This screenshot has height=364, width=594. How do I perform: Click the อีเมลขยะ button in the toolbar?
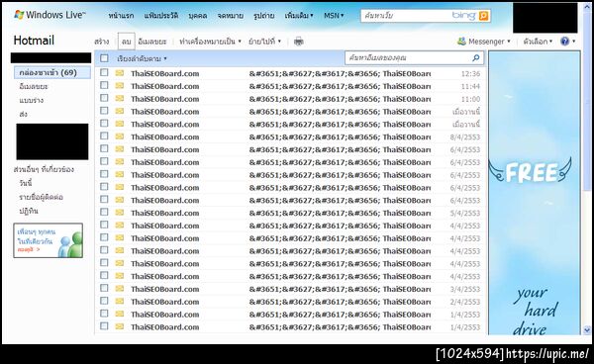pos(152,42)
